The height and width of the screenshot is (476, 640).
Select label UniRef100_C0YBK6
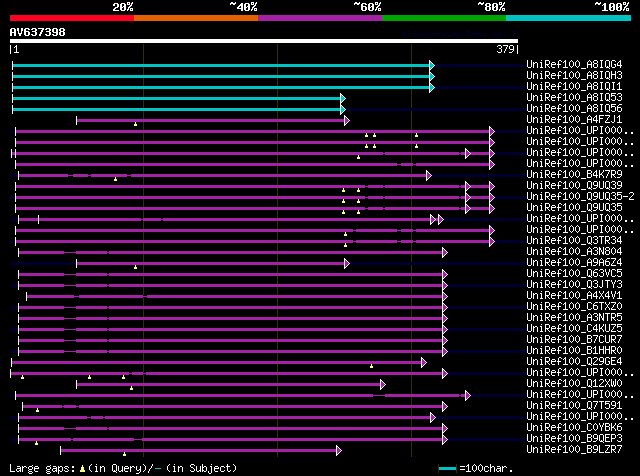[574, 428]
